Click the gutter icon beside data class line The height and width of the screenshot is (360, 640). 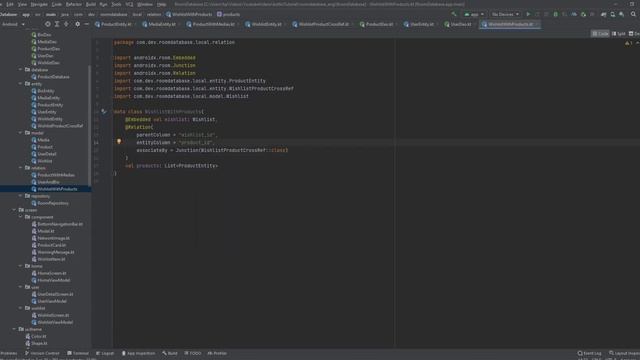[104, 111]
